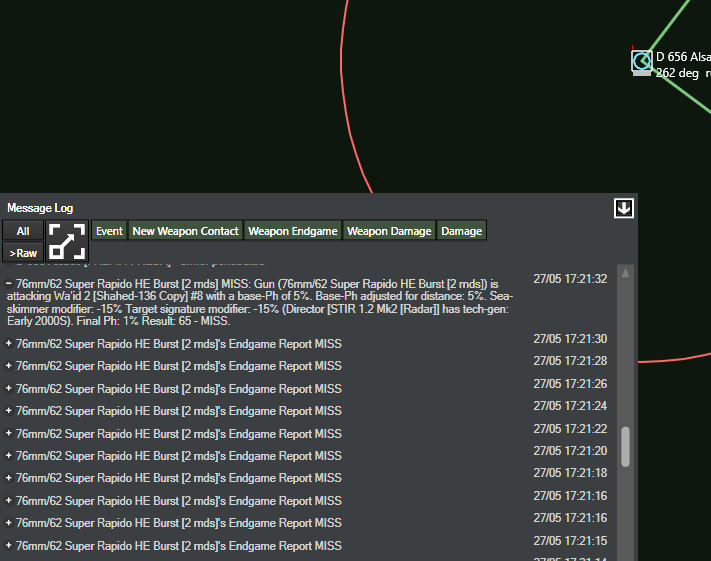Expand the 17:21:28 Endgame Report entry
Image resolution: width=711 pixels, height=561 pixels.
point(8,366)
